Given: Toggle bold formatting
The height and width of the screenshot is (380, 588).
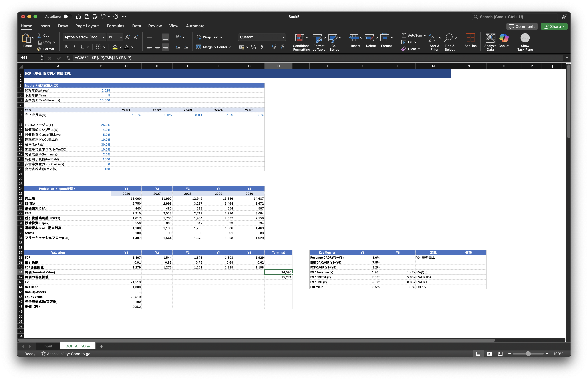Looking at the screenshot, I should click(66, 47).
